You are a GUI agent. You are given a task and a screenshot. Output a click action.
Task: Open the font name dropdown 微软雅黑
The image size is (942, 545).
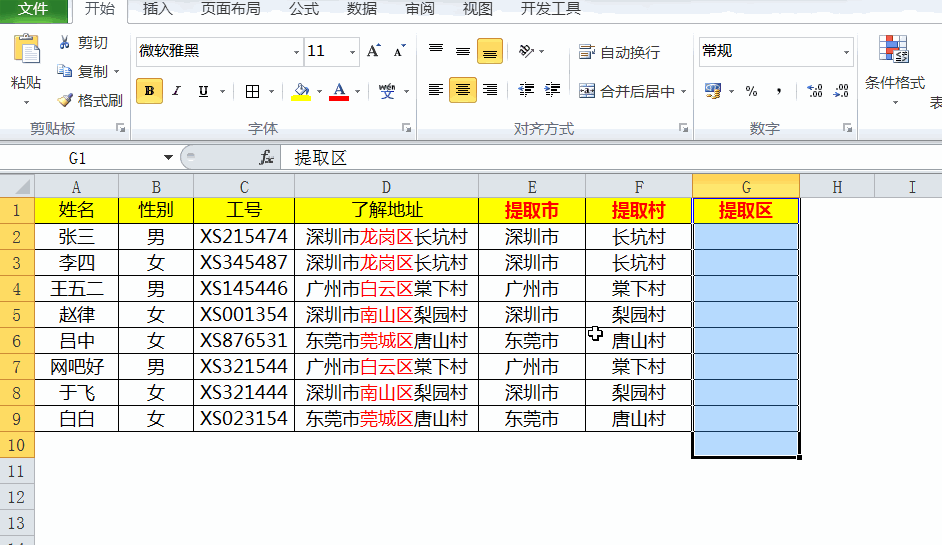[x=297, y=52]
